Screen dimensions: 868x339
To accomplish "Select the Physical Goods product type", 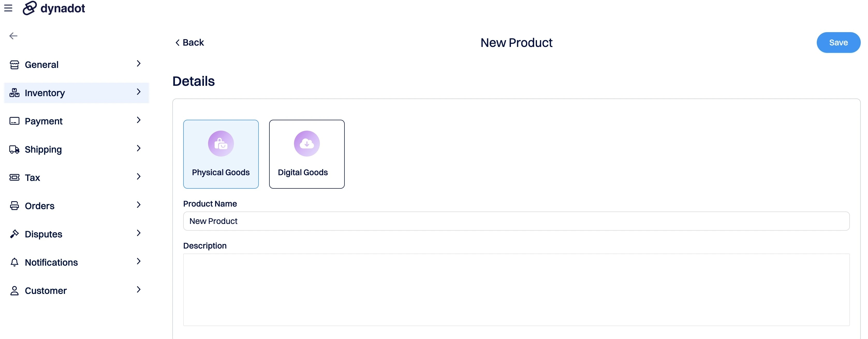I will tap(221, 154).
